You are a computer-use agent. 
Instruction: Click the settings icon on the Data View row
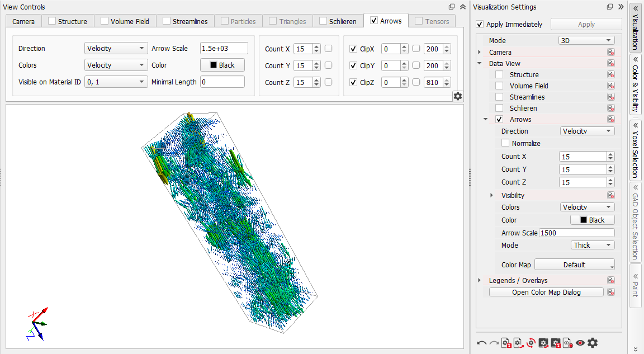point(611,63)
